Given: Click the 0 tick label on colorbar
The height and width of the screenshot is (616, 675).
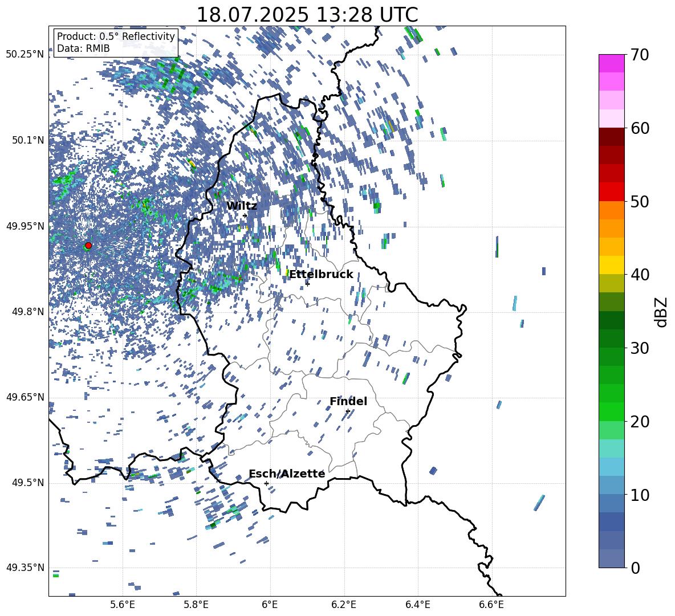Looking at the screenshot, I should pyautogui.click(x=636, y=568).
